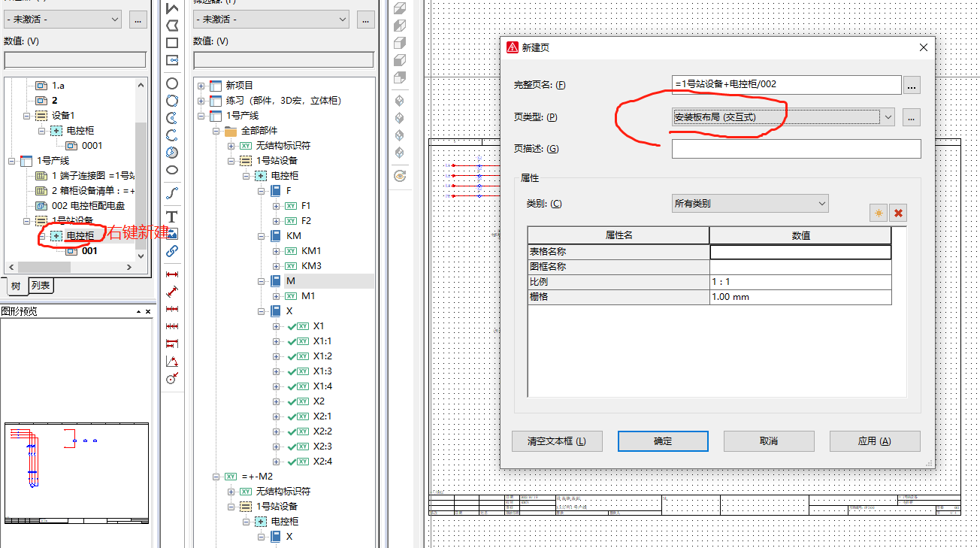Screen dimensions: 980x548
Task: Click the 清空文本框 button
Action: tap(557, 441)
